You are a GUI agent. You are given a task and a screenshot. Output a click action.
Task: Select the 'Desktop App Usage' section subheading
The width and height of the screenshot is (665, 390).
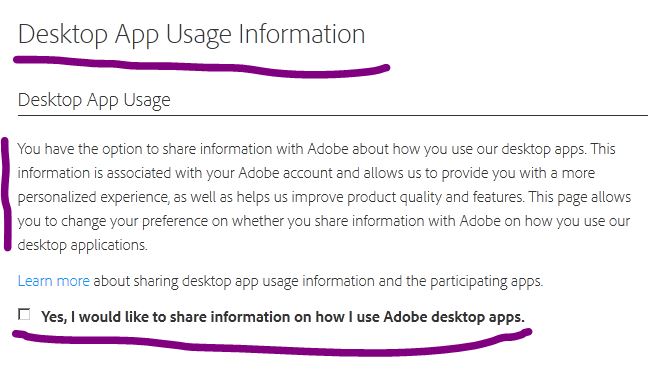[94, 101]
